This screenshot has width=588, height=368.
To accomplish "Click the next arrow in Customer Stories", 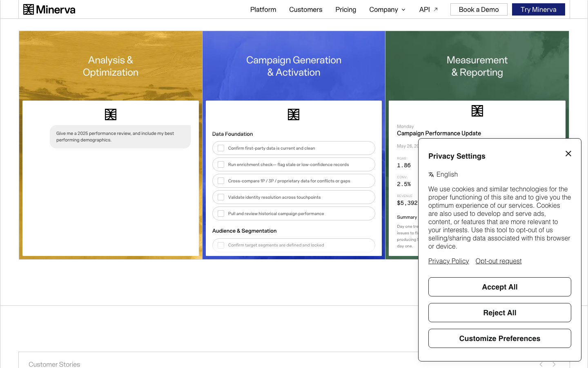I will tap(554, 364).
